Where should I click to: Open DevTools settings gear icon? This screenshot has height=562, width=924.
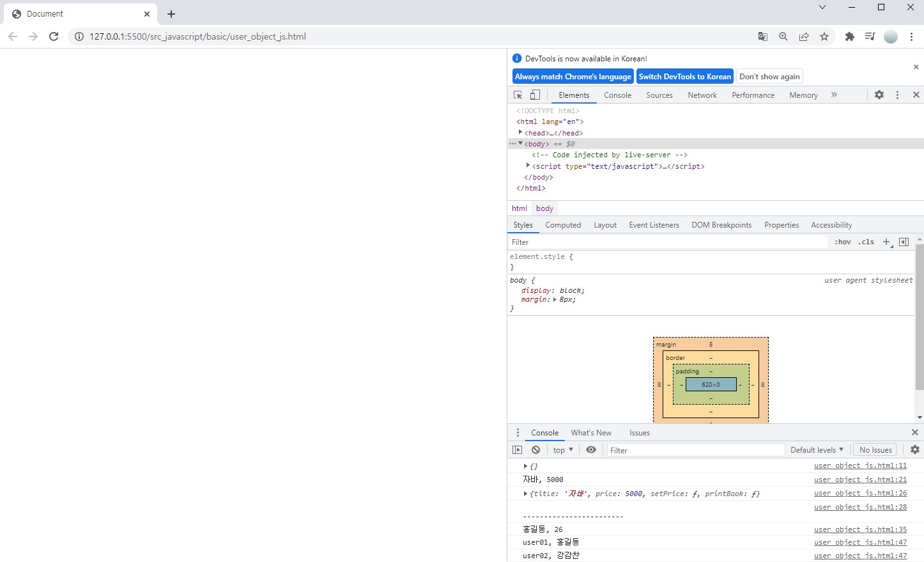pyautogui.click(x=879, y=95)
